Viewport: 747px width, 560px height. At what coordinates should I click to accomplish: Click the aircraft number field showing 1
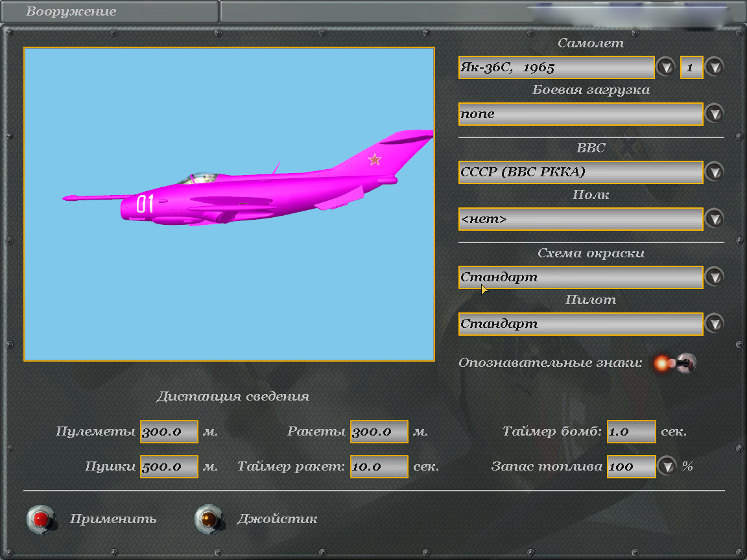pos(691,67)
